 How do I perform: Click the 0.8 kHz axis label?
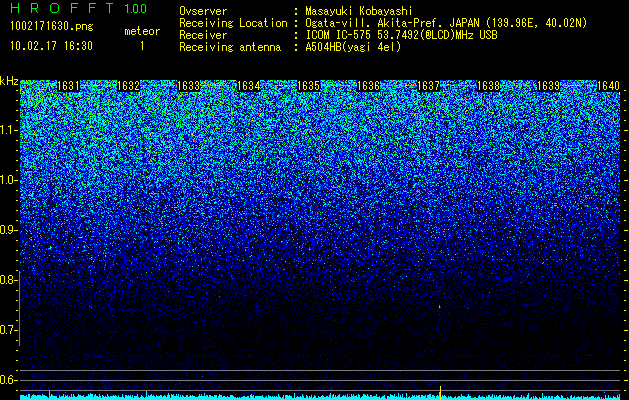[8, 280]
